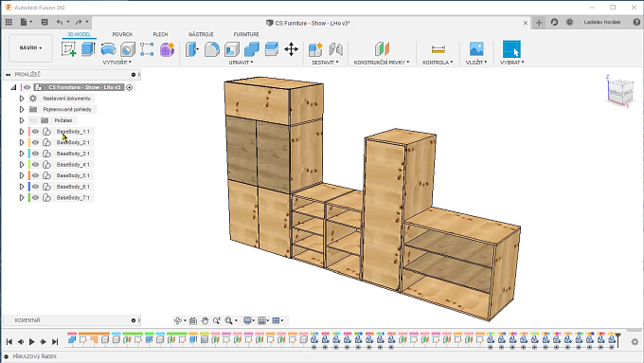Activate the Move/Copy cross-arrow tool
The width and height of the screenshot is (644, 363).
(291, 49)
